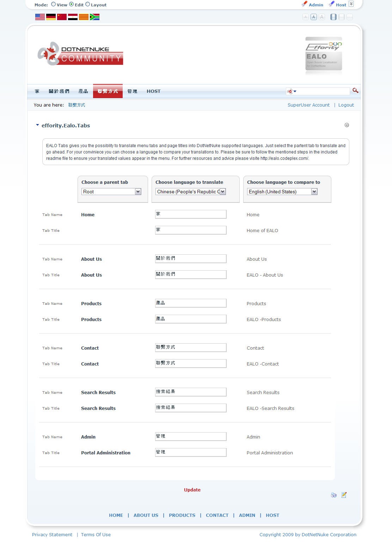The width and height of the screenshot is (392, 544).
Task: Click the Search Results Tab Title input field
Action: coord(191,408)
